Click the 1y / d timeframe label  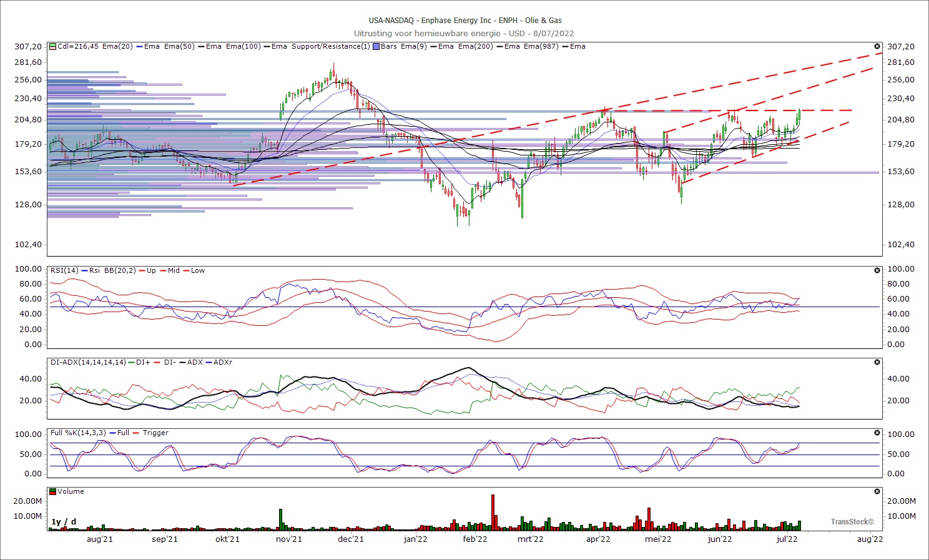click(x=64, y=522)
